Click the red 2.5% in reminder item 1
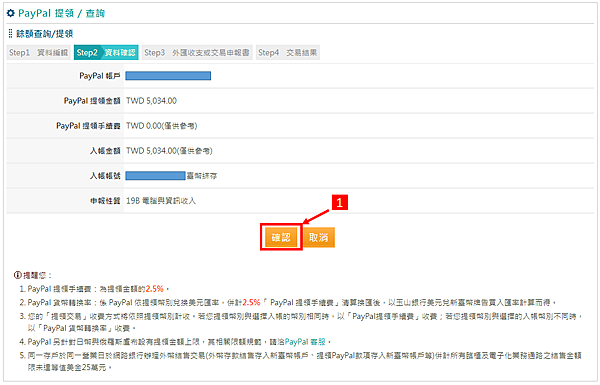 (155, 289)
